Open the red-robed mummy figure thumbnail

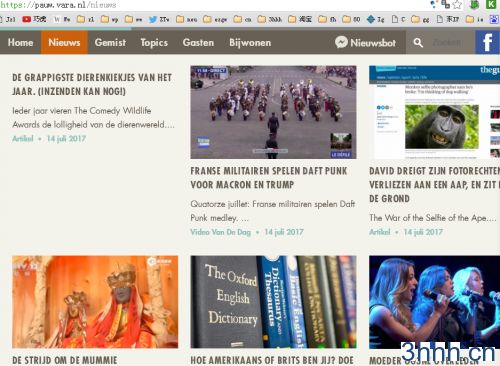click(95, 302)
